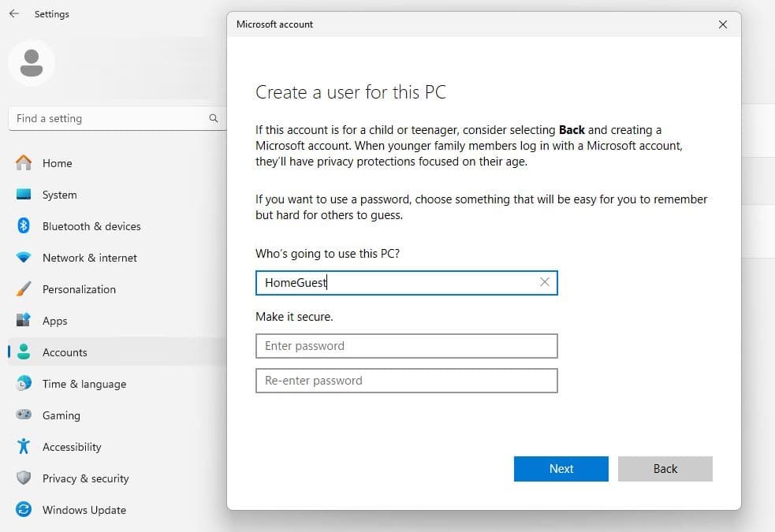The image size is (775, 532).
Task: Click the Network & internet wifi icon
Action: [24, 258]
